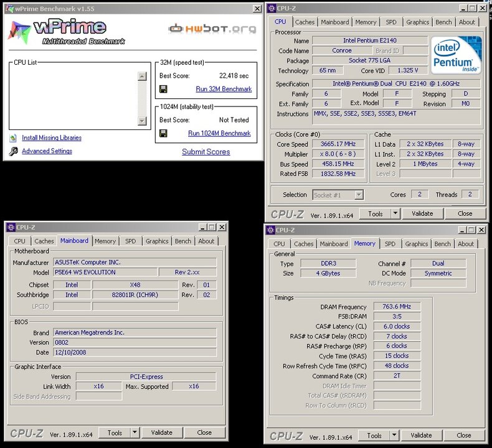
Task: Click the Intel Pentium inside badge
Action: point(456,55)
